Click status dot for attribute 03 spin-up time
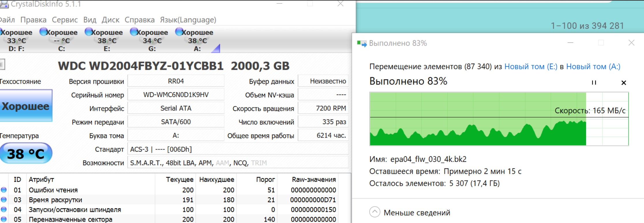644x223 pixels. [4, 200]
